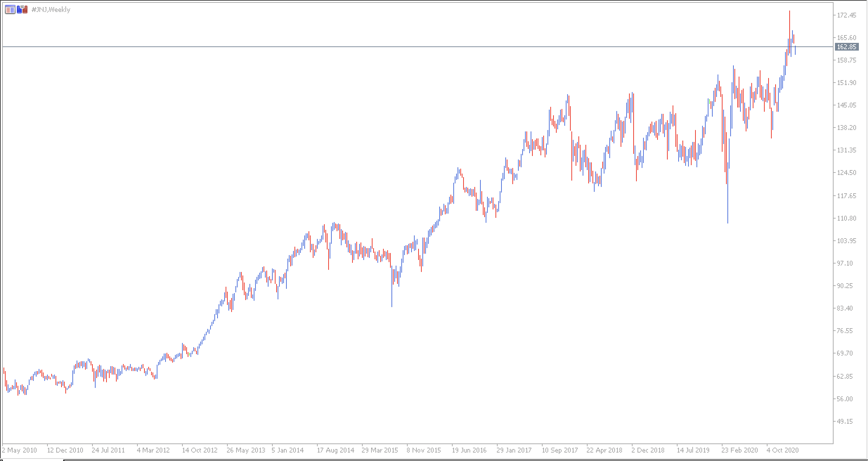Image resolution: width=868 pixels, height=461 pixels.
Task: Click the 138.20 price axis value
Action: (x=847, y=128)
